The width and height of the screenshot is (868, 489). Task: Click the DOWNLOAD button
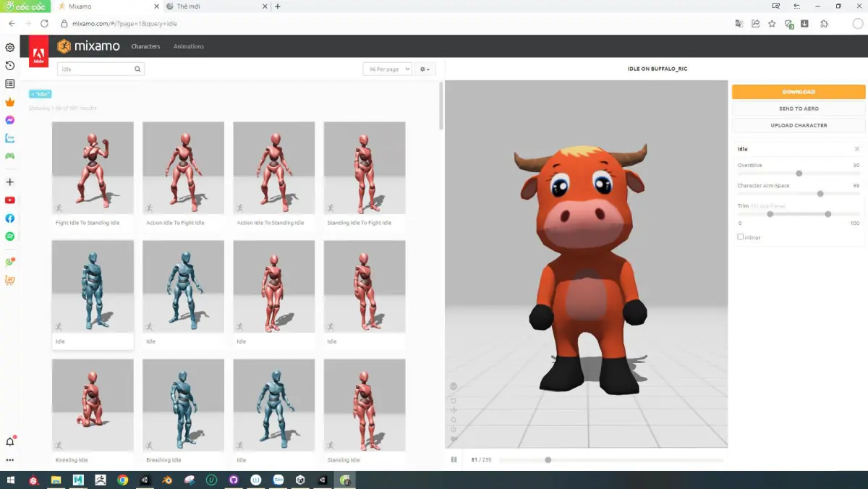click(799, 92)
